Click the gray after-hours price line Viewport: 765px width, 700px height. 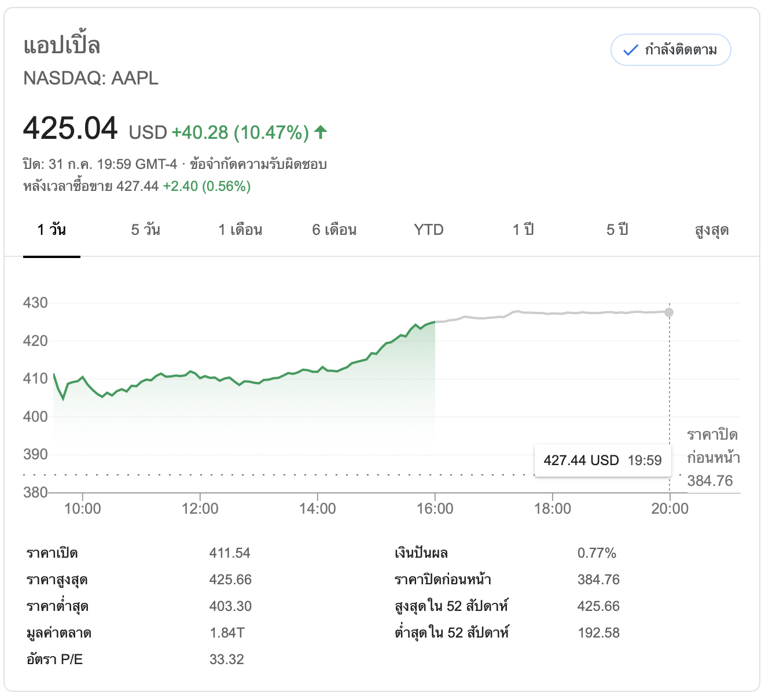coord(550,313)
